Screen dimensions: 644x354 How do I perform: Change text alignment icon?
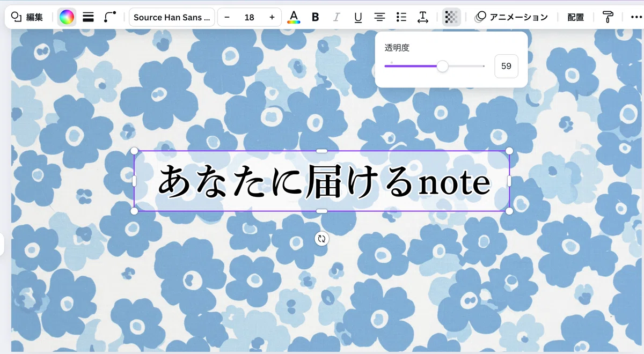pos(379,17)
